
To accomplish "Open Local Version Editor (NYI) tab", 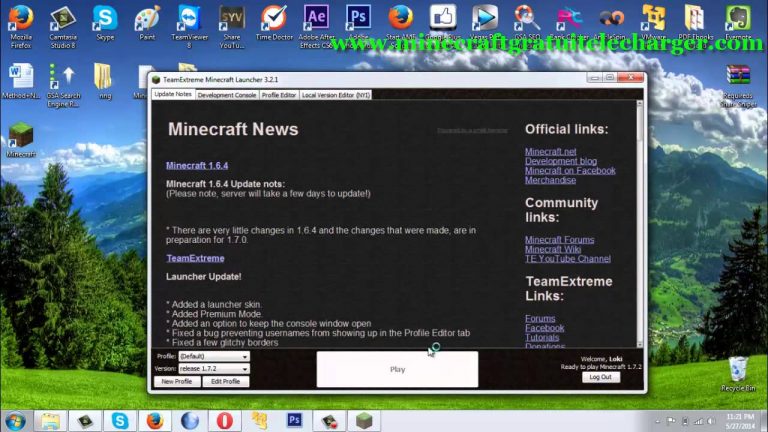I will click(x=336, y=95).
